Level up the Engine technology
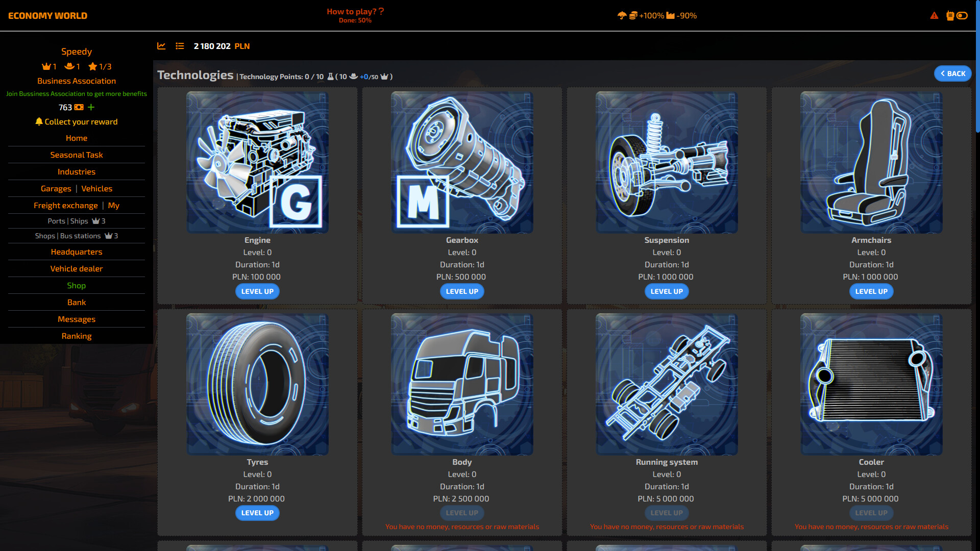Screen dimensions: 980x551 (257, 291)
